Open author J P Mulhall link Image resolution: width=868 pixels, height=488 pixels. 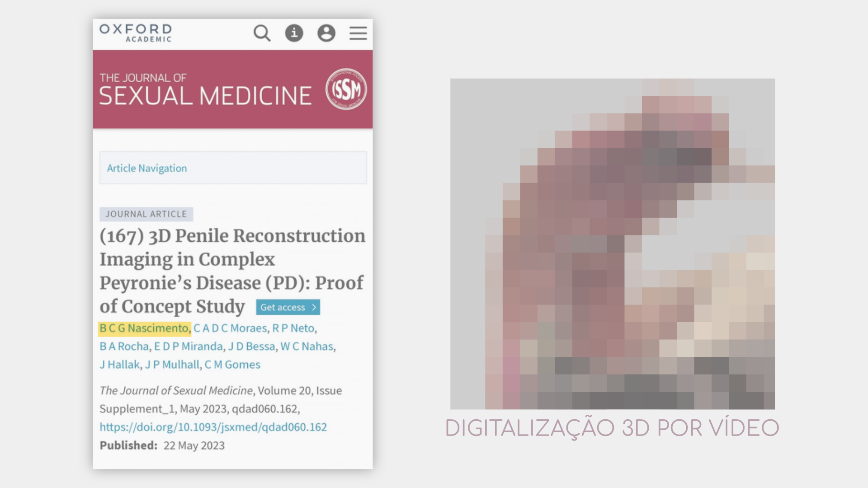(172, 365)
